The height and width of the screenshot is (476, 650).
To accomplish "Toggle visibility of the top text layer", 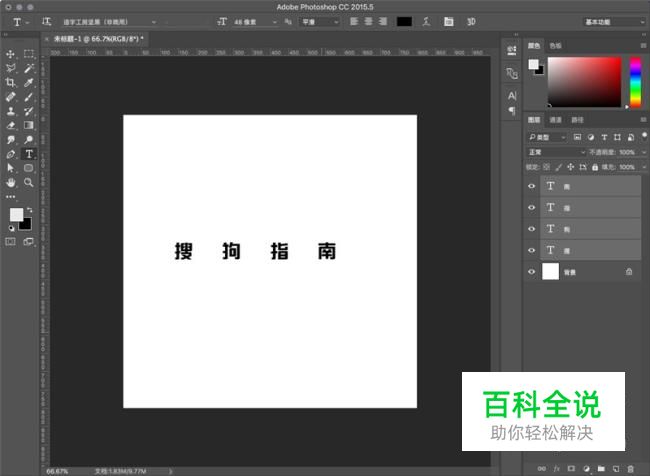I will click(x=532, y=186).
